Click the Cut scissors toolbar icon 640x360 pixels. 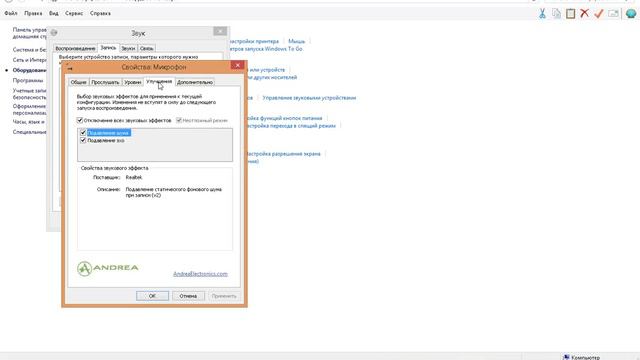tap(542, 13)
